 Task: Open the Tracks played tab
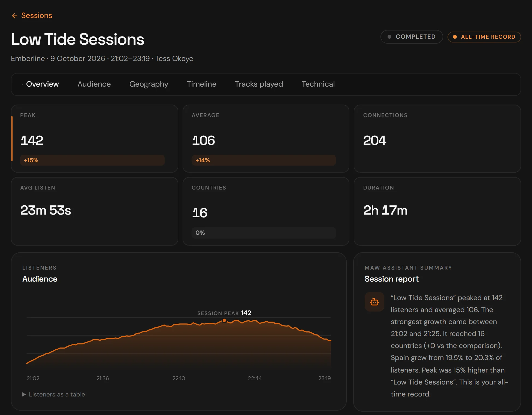coord(259,84)
